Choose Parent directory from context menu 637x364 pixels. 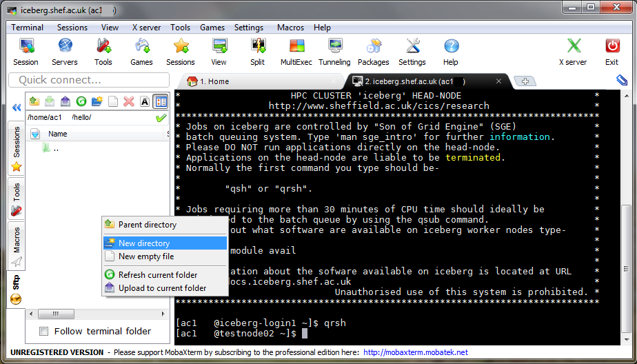(x=165, y=225)
